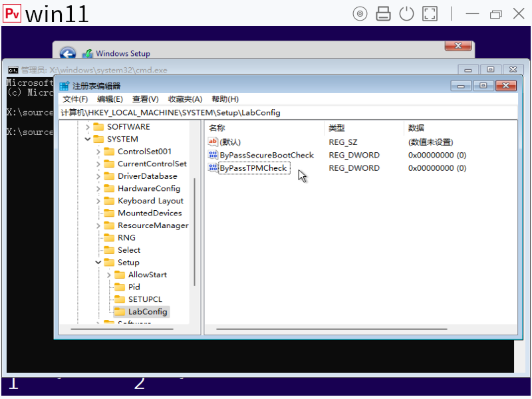
Task: Close the Windows Setup window
Action: pos(458,45)
